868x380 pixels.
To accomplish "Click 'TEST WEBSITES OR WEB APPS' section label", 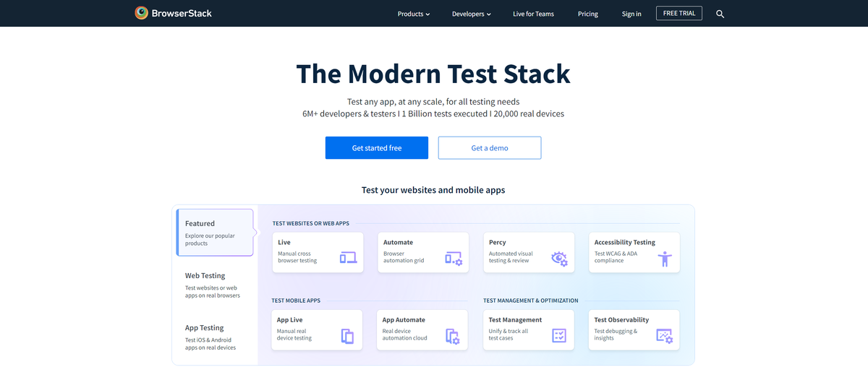I will (311, 223).
